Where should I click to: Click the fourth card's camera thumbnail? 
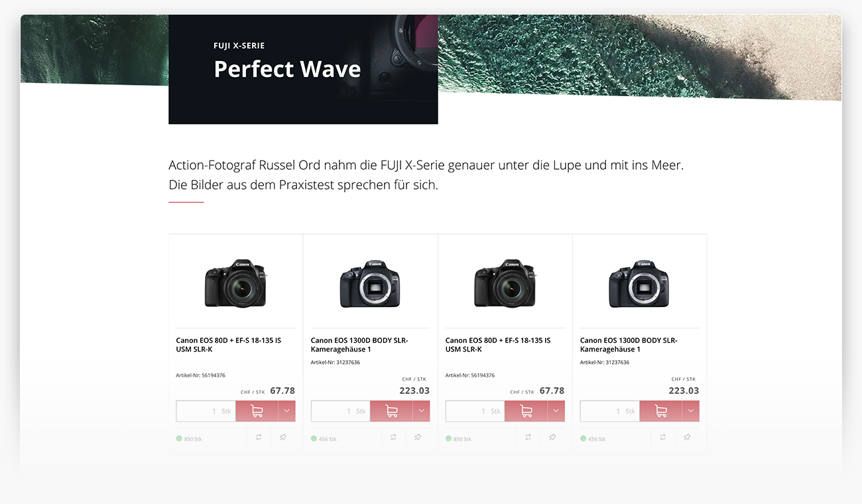(x=639, y=284)
